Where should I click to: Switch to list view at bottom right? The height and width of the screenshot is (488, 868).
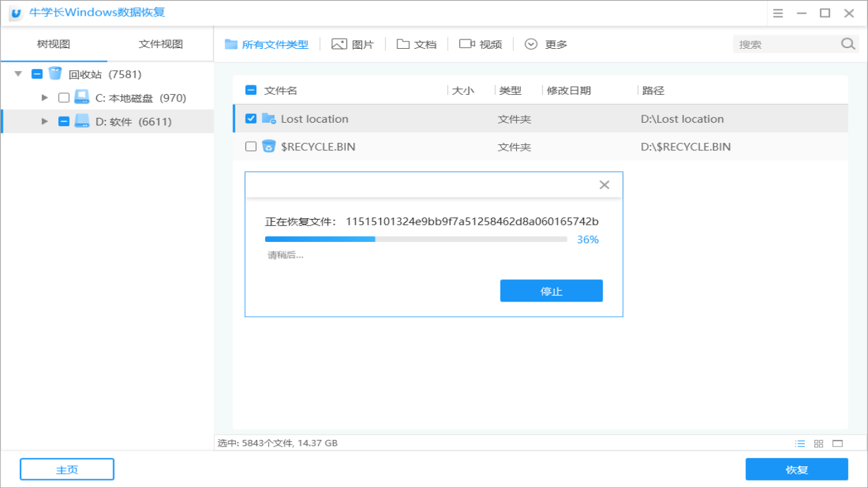click(800, 443)
